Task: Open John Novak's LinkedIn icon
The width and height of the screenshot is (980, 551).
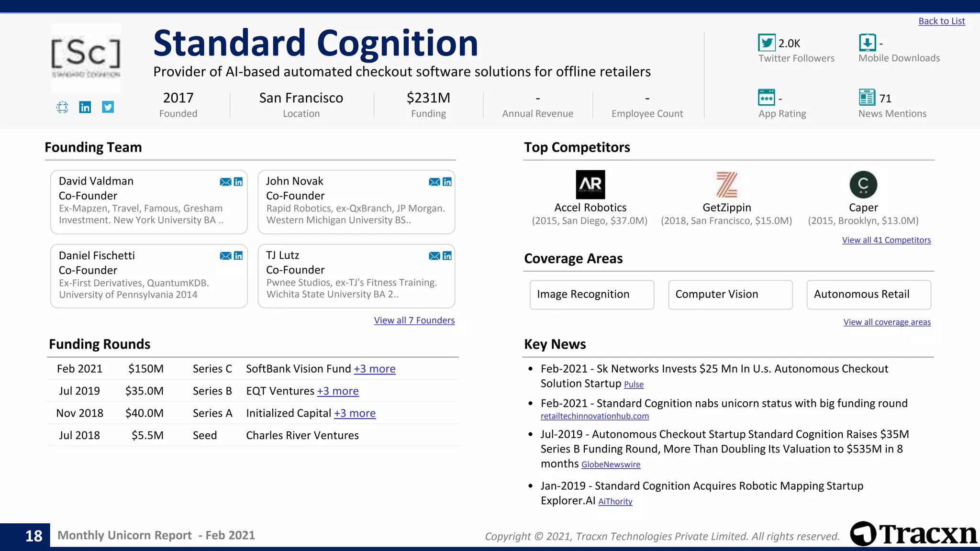Action: pos(447,182)
